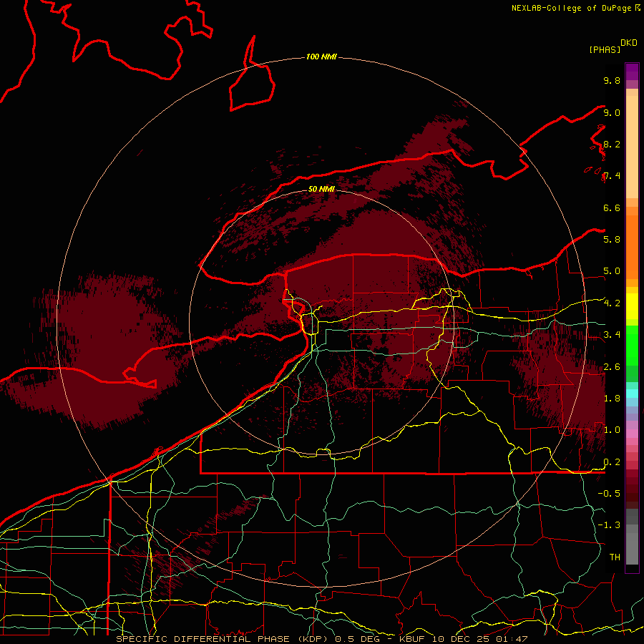Select the 0.2 value on color scale
The height and width of the screenshot is (644, 644).
click(612, 462)
